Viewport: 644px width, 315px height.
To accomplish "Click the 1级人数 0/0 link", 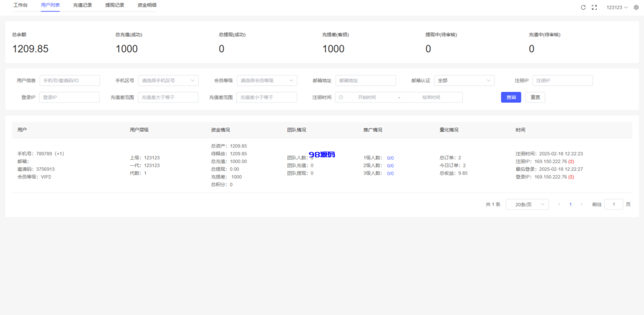I will [x=390, y=158].
